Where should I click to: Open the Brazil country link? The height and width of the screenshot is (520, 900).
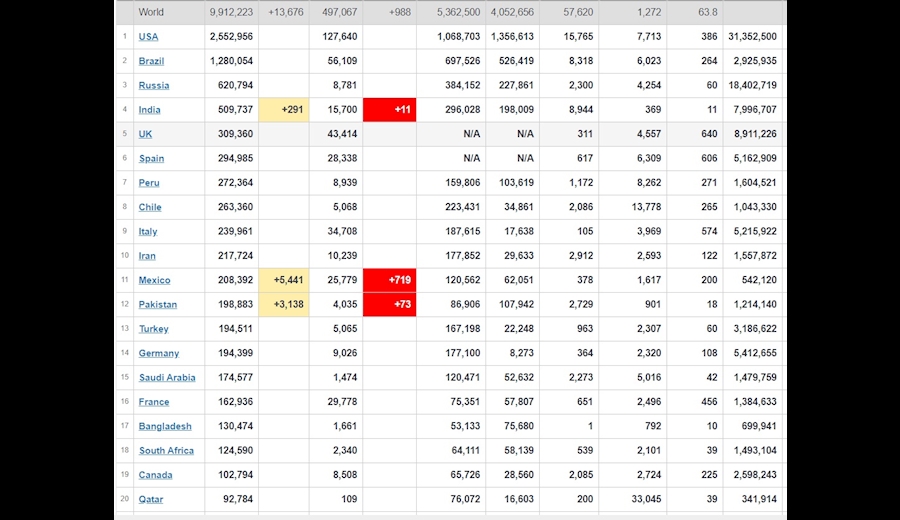point(151,61)
